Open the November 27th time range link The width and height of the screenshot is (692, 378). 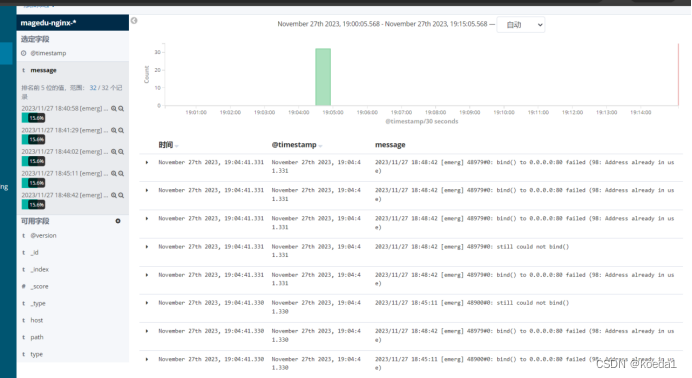382,24
